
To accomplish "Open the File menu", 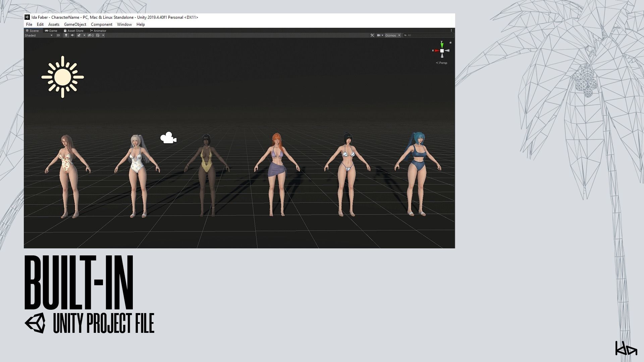I will coord(29,24).
